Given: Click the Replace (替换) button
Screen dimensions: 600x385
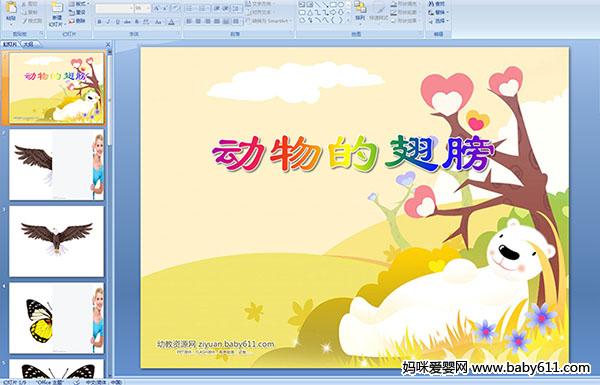Looking at the screenshot, I should point(438,12).
